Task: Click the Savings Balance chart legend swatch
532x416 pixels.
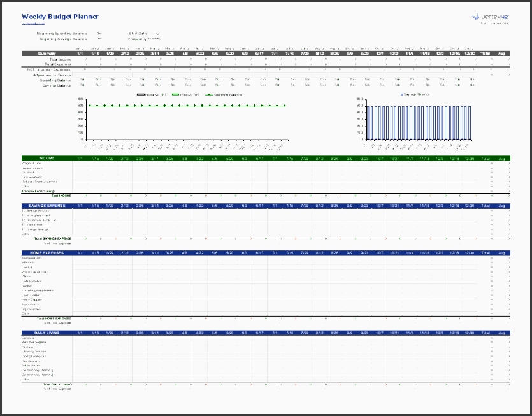Action: click(x=401, y=94)
